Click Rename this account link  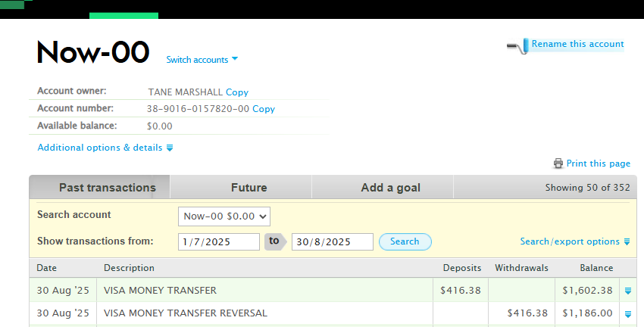pyautogui.click(x=577, y=44)
